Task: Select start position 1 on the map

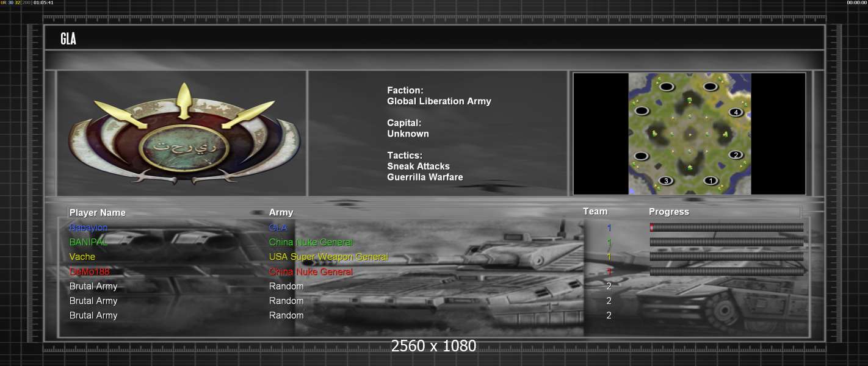Action: 710,181
